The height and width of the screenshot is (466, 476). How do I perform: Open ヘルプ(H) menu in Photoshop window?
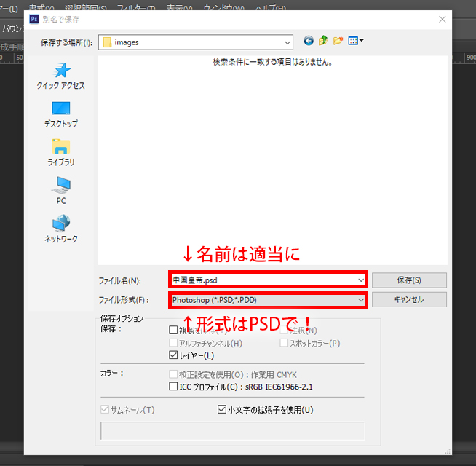(271, 7)
